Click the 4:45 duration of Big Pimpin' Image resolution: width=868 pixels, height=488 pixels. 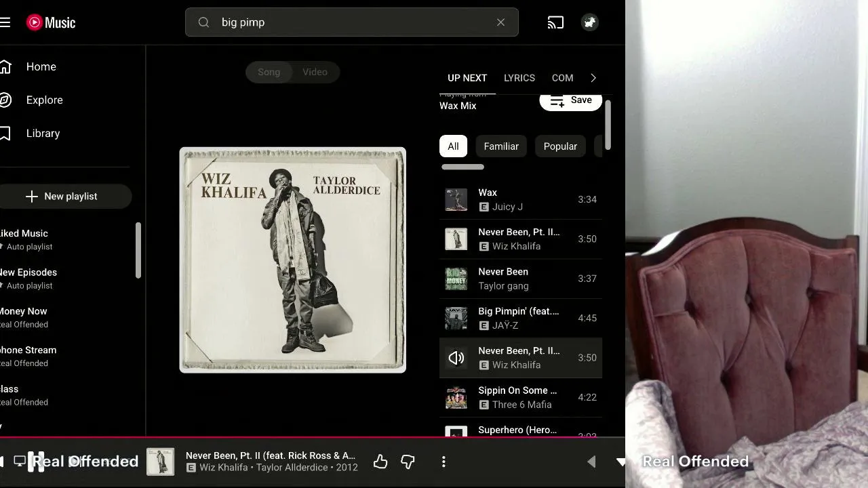pos(587,318)
